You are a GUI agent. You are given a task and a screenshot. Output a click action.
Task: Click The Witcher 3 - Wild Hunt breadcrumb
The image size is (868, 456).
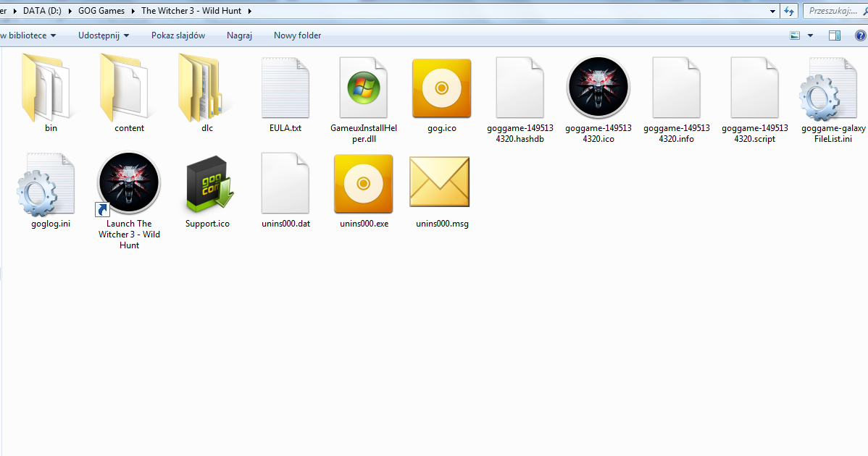[191, 11]
